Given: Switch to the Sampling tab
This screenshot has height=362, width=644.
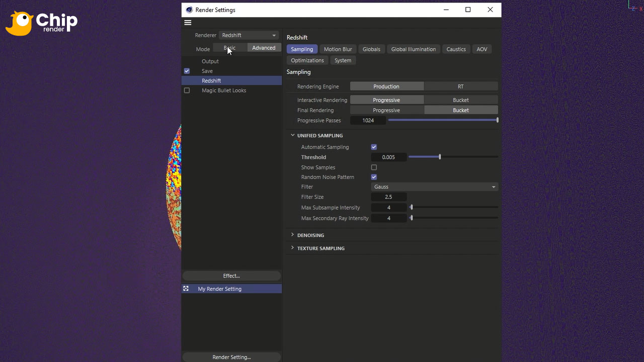Looking at the screenshot, I should 302,49.
